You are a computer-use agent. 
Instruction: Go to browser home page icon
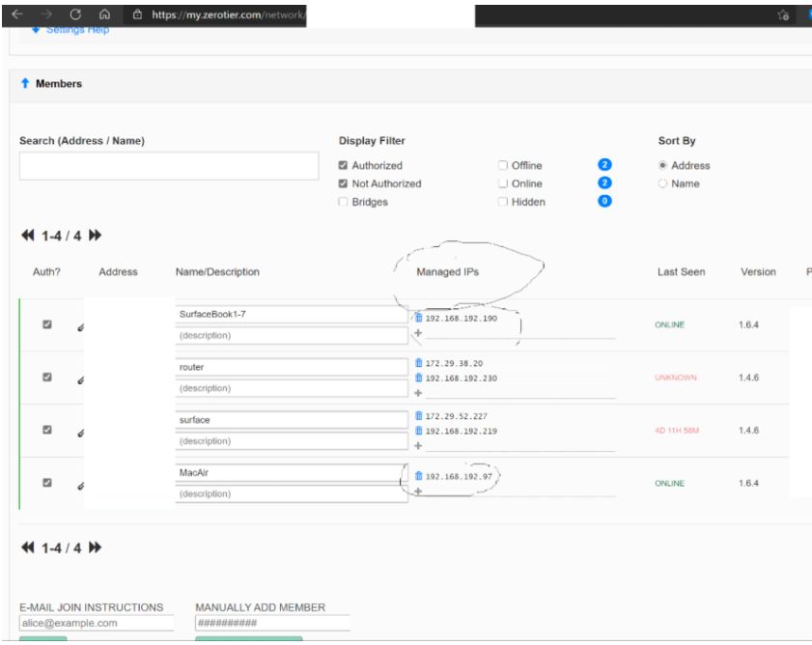(x=104, y=14)
